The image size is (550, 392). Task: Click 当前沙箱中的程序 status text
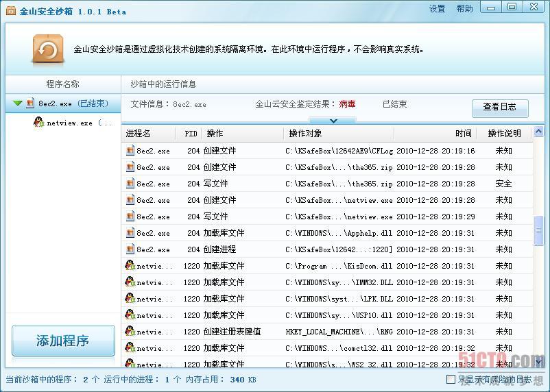point(52,380)
